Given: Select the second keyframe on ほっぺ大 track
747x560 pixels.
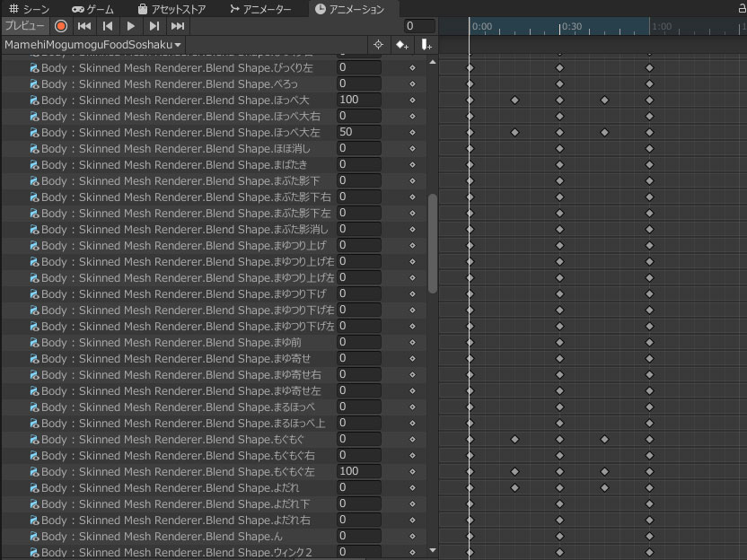Looking at the screenshot, I should [514, 100].
